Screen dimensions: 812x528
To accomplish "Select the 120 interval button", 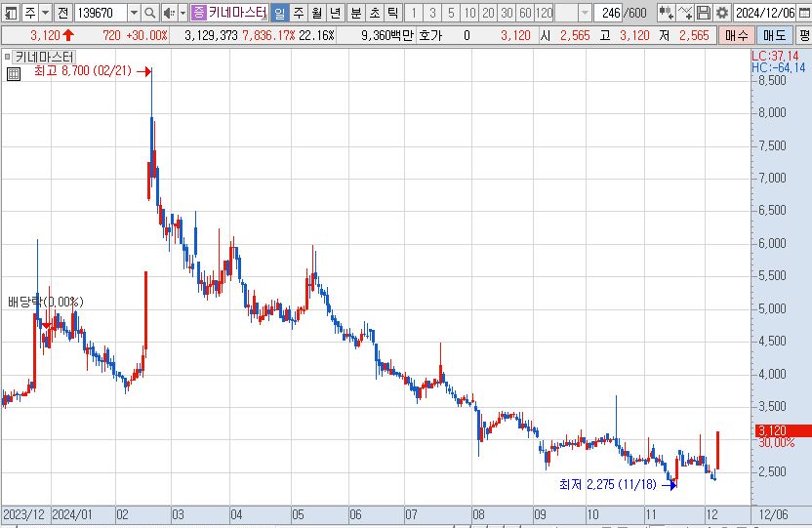I will 545,13.
